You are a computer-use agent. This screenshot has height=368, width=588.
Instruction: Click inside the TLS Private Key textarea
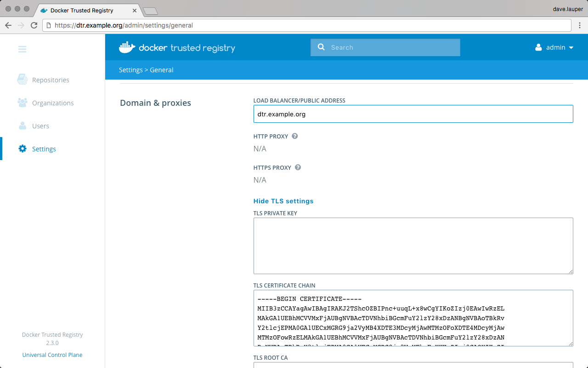click(x=413, y=246)
